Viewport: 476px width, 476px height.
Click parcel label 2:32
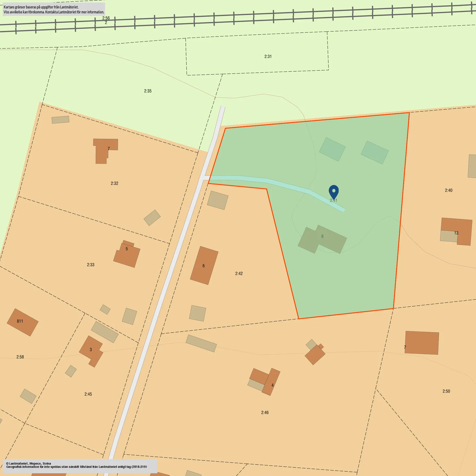115,183
